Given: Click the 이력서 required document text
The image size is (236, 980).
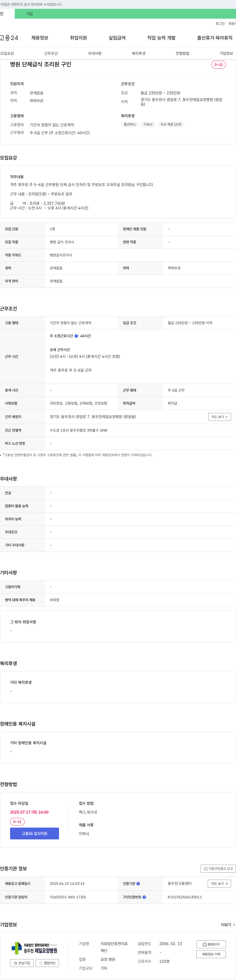Looking at the screenshot, I should pyautogui.click(x=84, y=834).
